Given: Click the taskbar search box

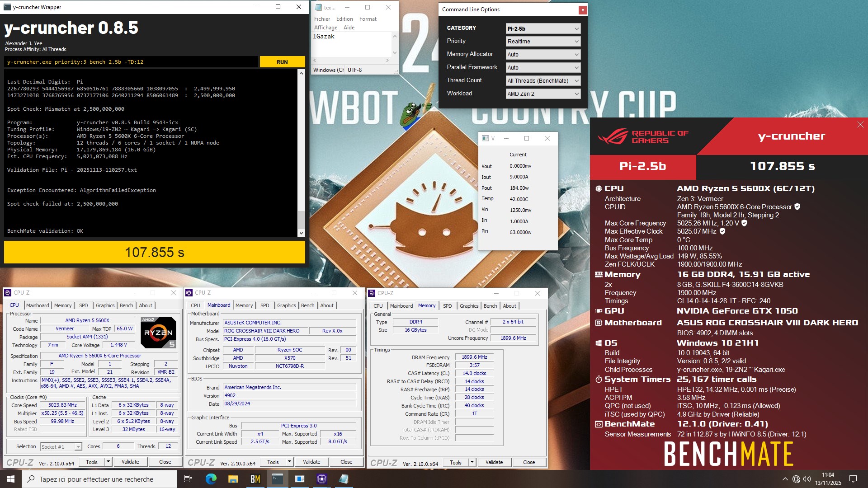Looking at the screenshot, I should click(99, 479).
